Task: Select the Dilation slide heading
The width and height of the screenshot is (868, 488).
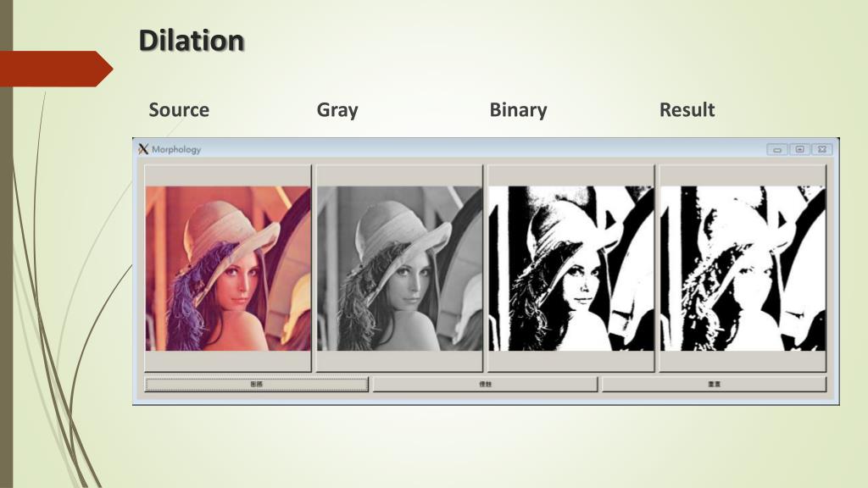Action: pos(192,41)
